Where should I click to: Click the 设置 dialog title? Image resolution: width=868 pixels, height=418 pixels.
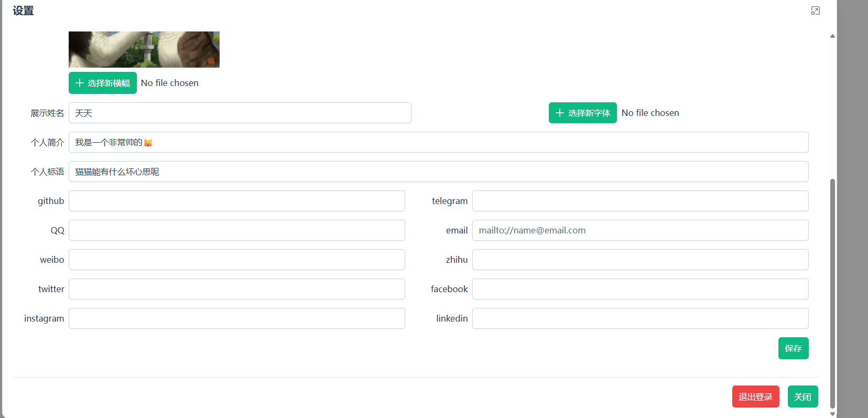(x=23, y=11)
